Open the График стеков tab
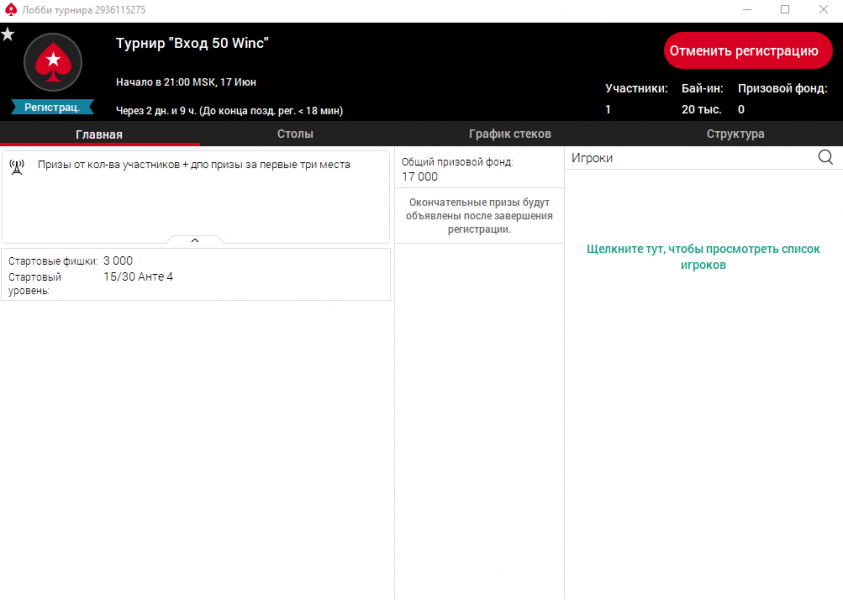Image resolution: width=843 pixels, height=600 pixels. point(510,134)
